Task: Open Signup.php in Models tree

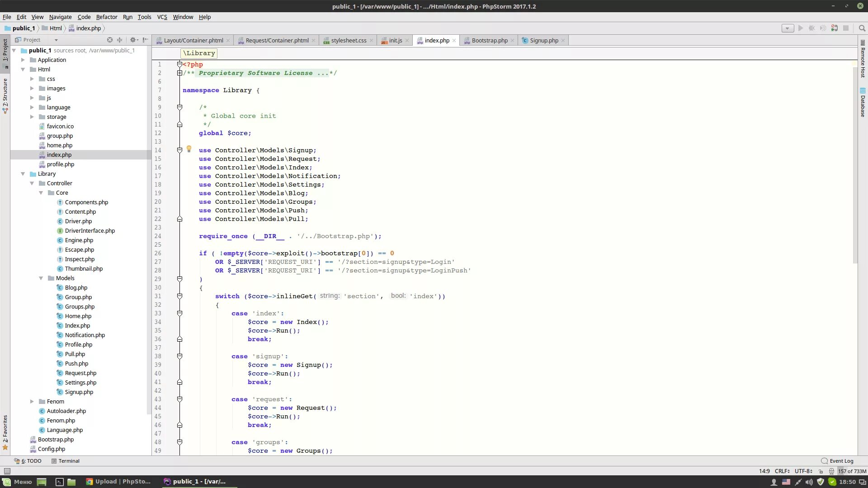Action: tap(79, 392)
